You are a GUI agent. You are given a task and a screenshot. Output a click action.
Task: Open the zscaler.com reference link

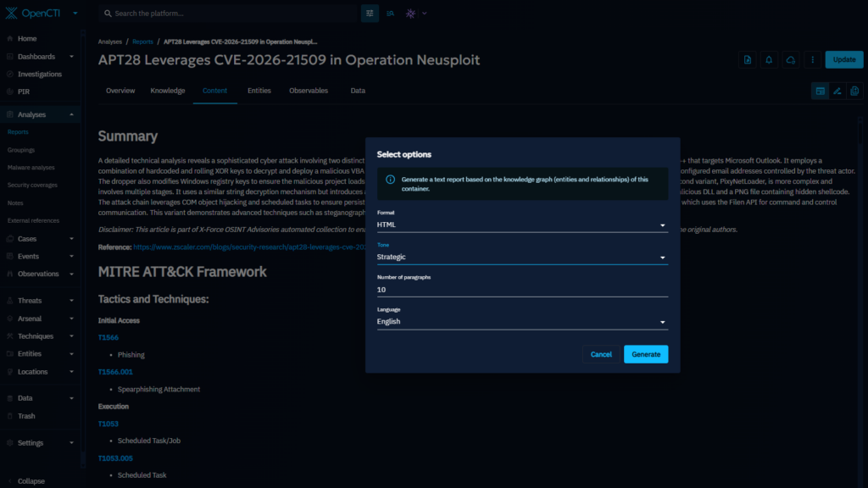coord(249,247)
